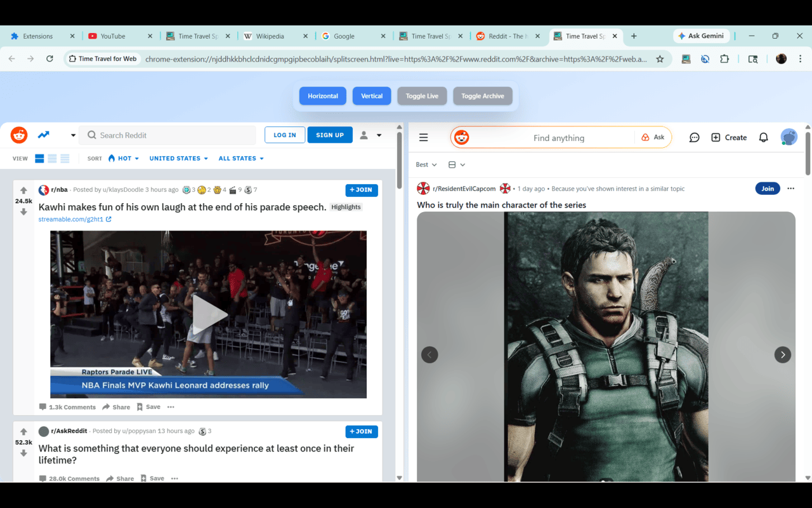The height and width of the screenshot is (508, 812).
Task: Click the Reddit snoo logo inside Find anything bar
Action: [x=461, y=138]
